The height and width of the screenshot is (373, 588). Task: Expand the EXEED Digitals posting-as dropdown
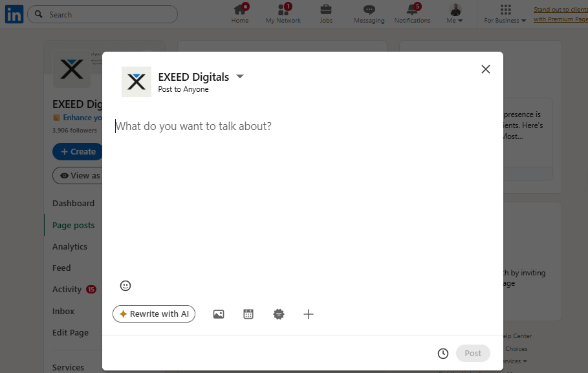[x=240, y=76]
